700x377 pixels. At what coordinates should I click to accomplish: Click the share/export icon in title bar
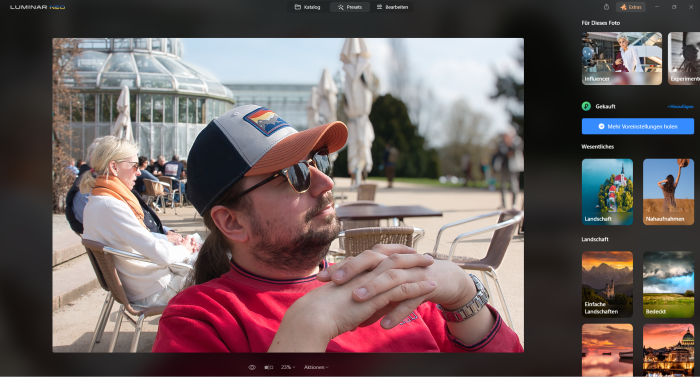click(x=606, y=7)
